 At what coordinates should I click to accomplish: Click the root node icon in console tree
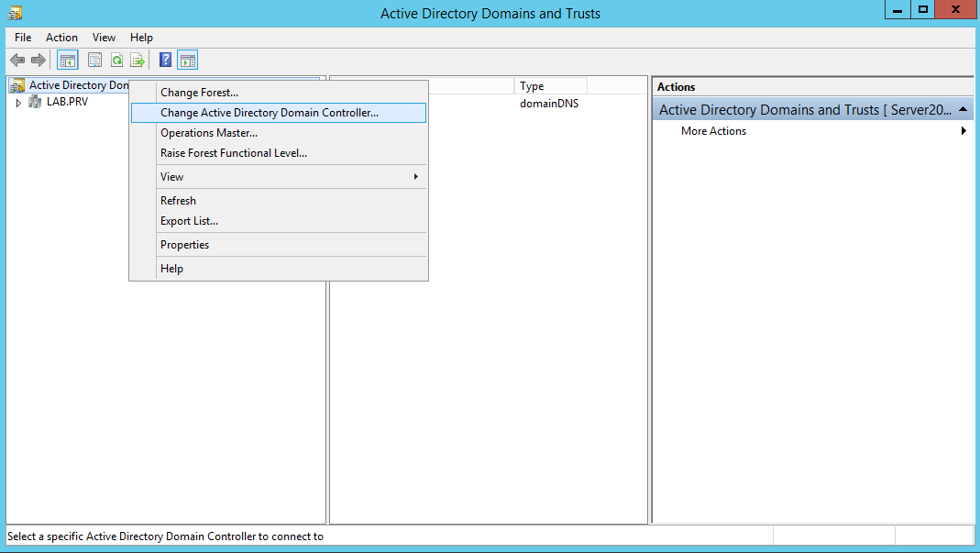[17, 85]
